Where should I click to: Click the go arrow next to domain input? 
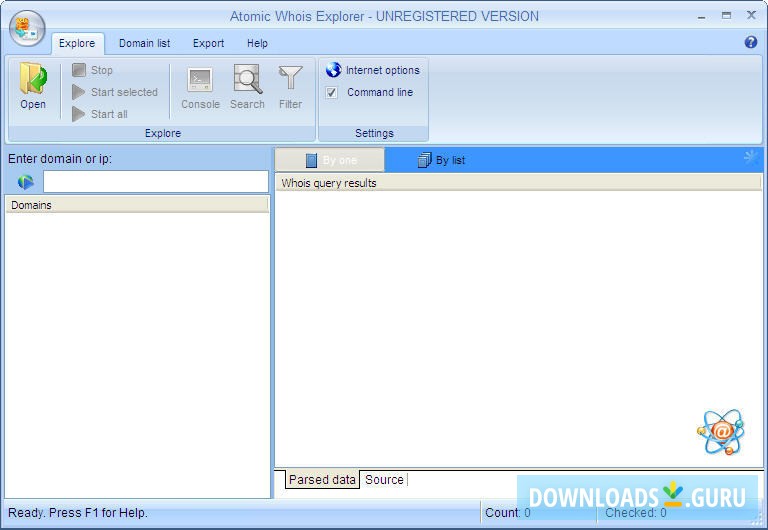tap(25, 182)
